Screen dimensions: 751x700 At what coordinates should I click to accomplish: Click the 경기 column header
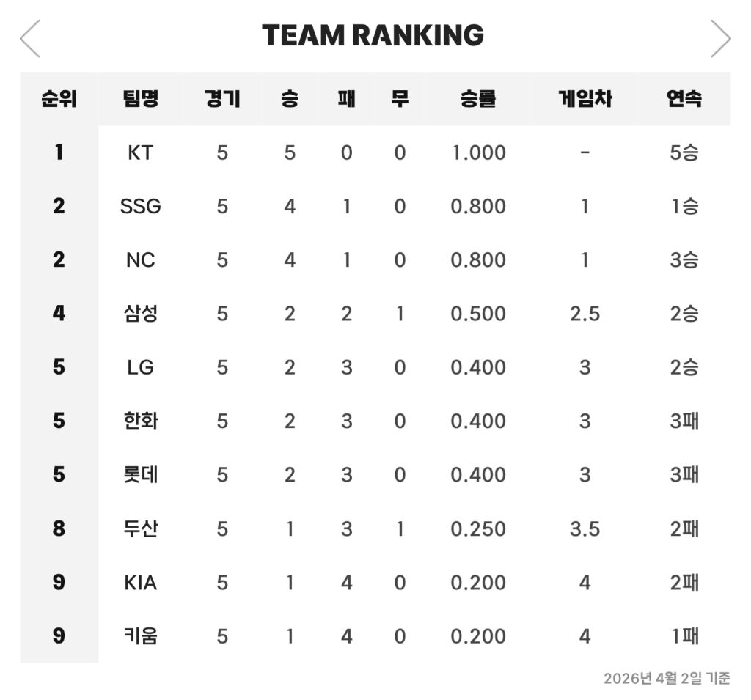222,98
